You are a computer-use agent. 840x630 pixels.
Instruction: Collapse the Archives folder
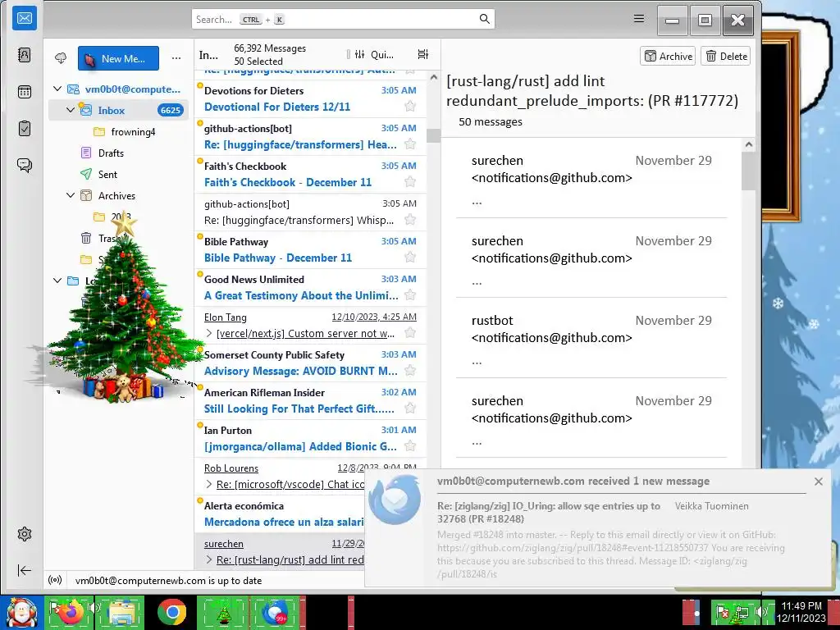[71, 195]
